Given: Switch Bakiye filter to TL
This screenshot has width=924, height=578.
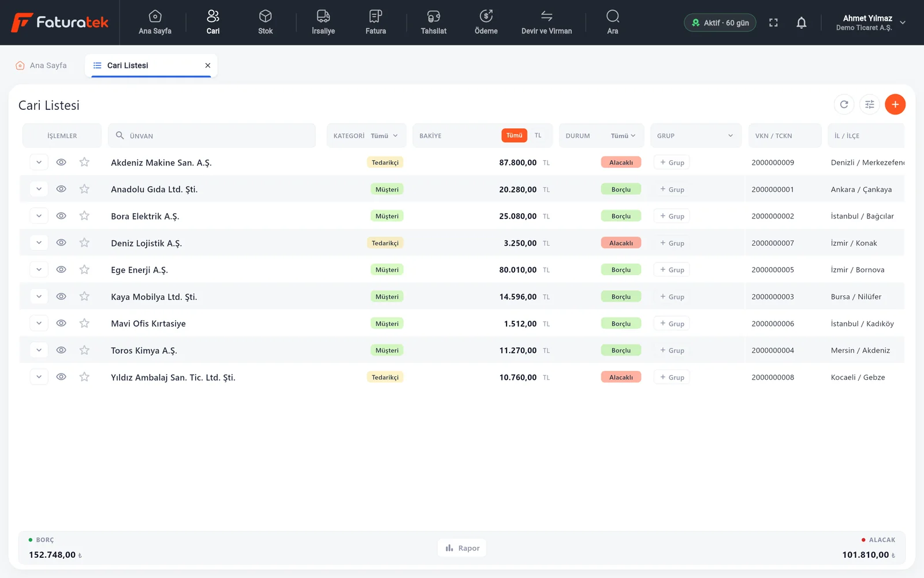Looking at the screenshot, I should pyautogui.click(x=538, y=135).
